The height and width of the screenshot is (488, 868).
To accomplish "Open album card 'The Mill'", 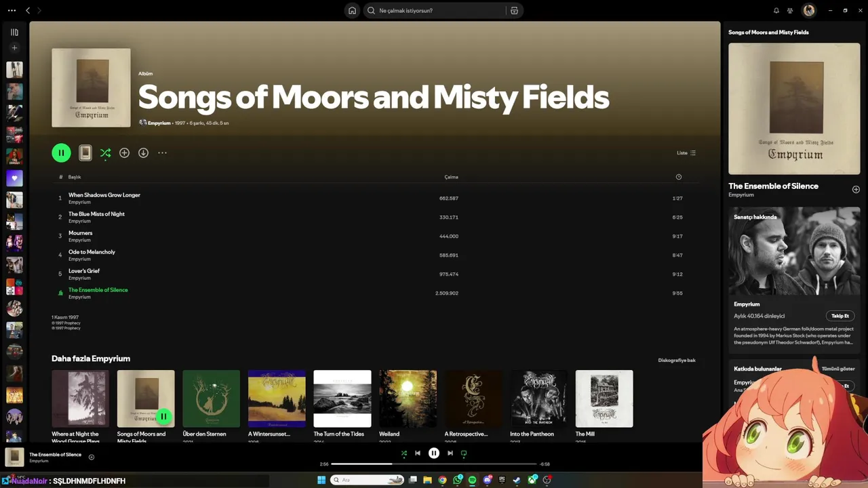I will (x=604, y=405).
